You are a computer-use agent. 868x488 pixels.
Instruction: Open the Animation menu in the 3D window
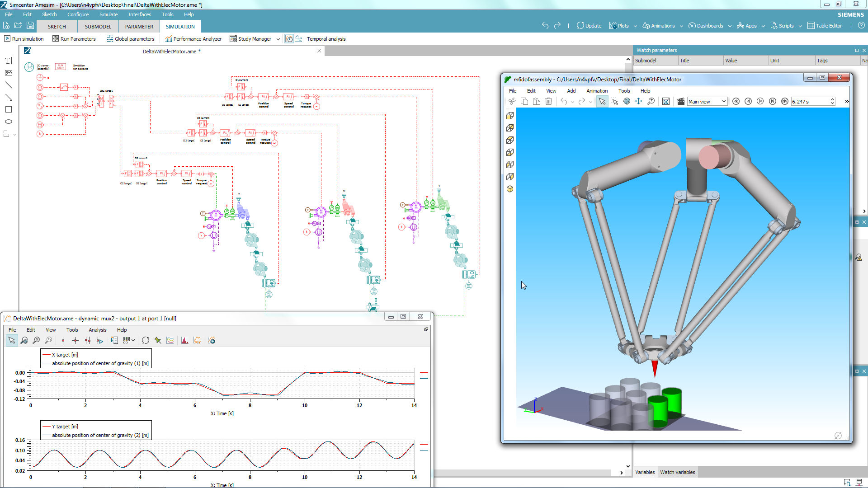pos(597,91)
